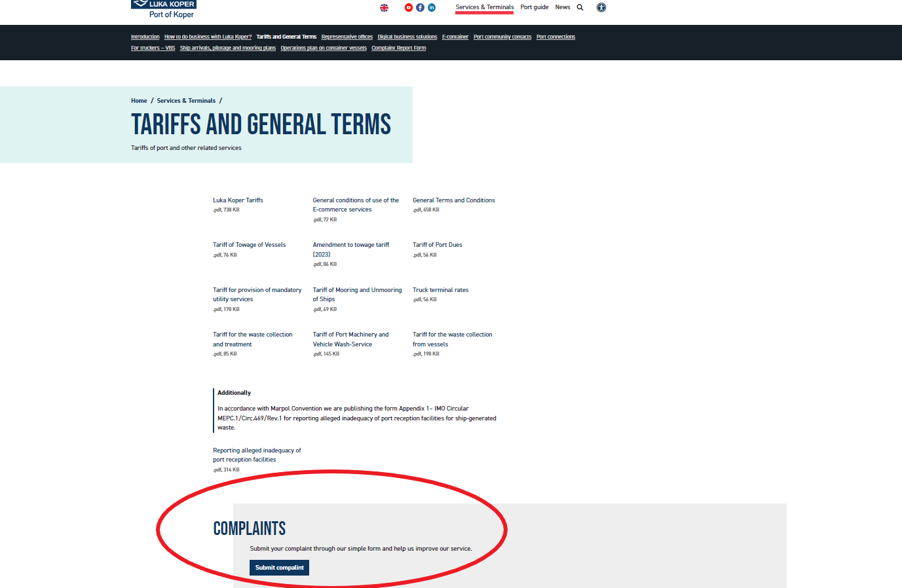The height and width of the screenshot is (588, 902).
Task: Open Tariff of Port Machinery and Vehicle Wash-Service
Action: 350,339
